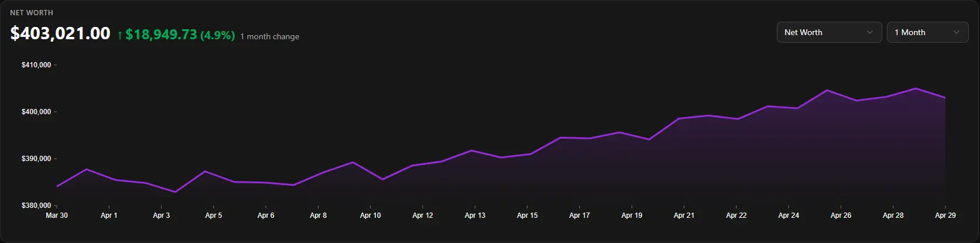Click the NET WORTH heading

[x=32, y=12]
